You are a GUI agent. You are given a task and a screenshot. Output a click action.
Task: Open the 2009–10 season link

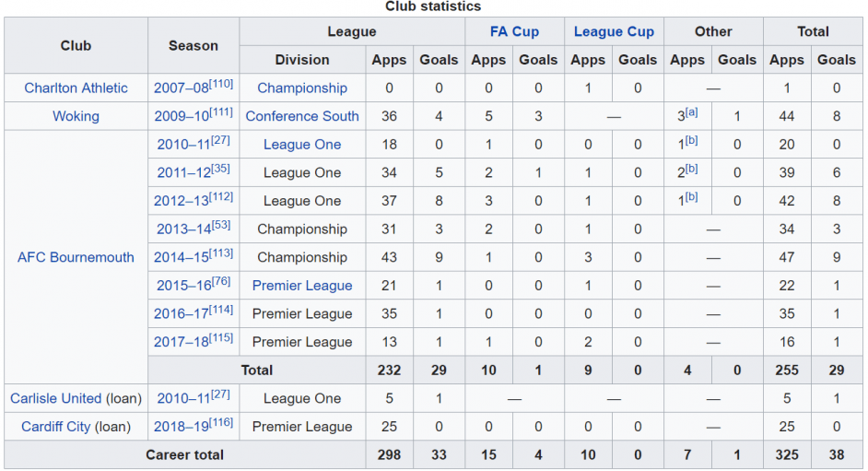pos(181,116)
